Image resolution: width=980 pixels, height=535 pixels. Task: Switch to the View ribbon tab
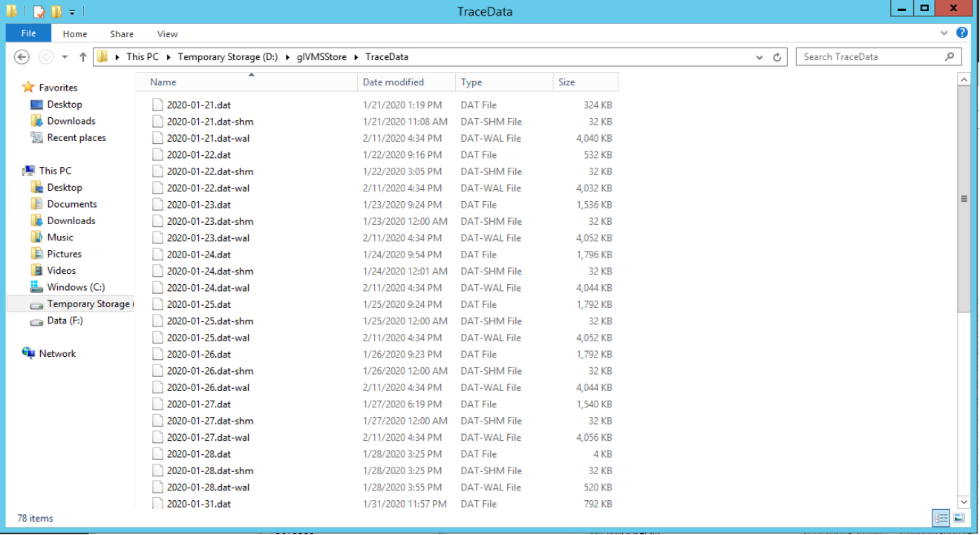(x=167, y=34)
